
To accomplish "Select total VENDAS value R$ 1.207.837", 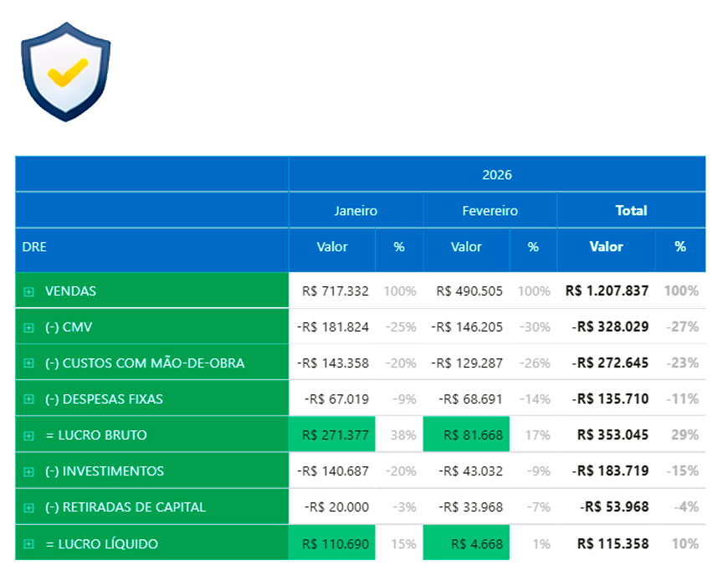I will [607, 291].
